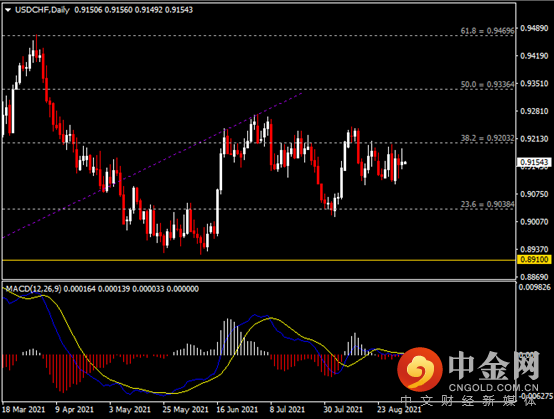554x419 pixels.
Task: Select the purple dashed trendline
Action: (x=152, y=166)
